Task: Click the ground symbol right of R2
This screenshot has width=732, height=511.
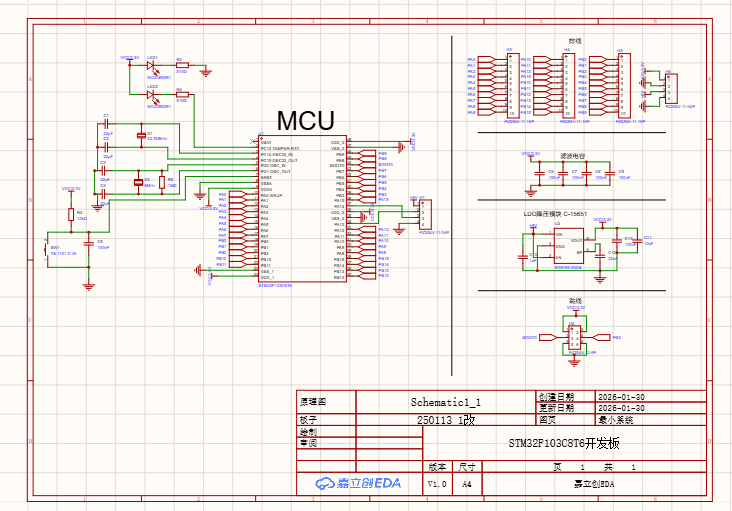Action: [205, 71]
